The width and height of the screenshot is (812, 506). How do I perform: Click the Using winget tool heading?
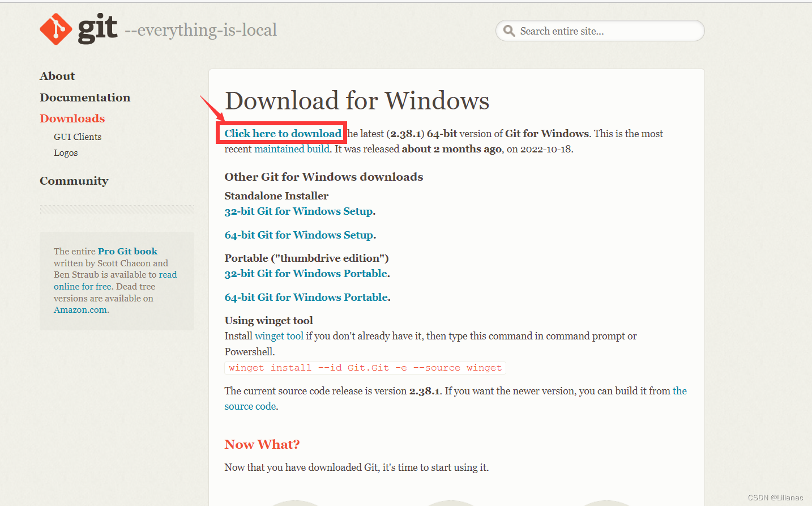268,320
